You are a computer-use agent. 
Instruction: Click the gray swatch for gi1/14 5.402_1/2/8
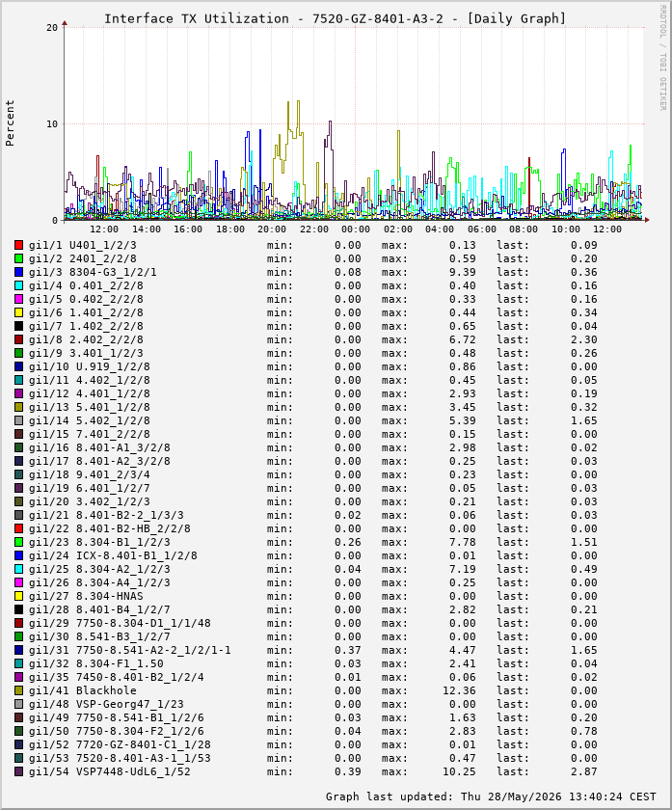point(19,421)
